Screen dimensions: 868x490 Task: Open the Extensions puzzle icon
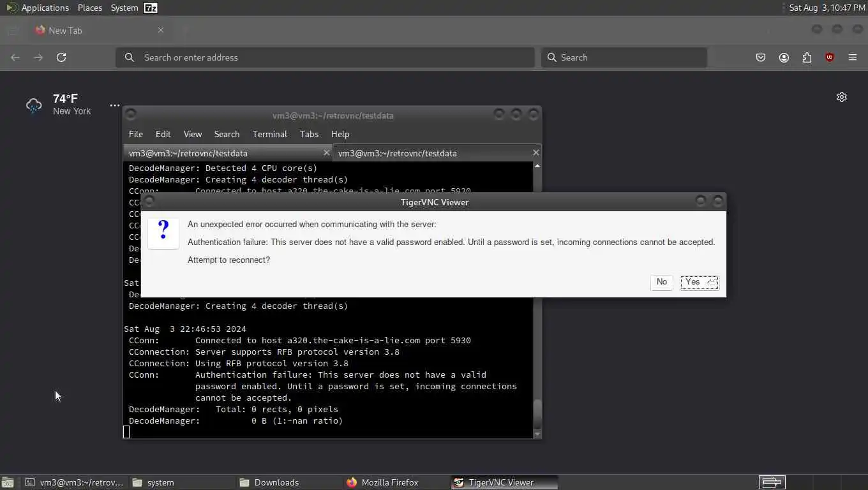click(807, 57)
